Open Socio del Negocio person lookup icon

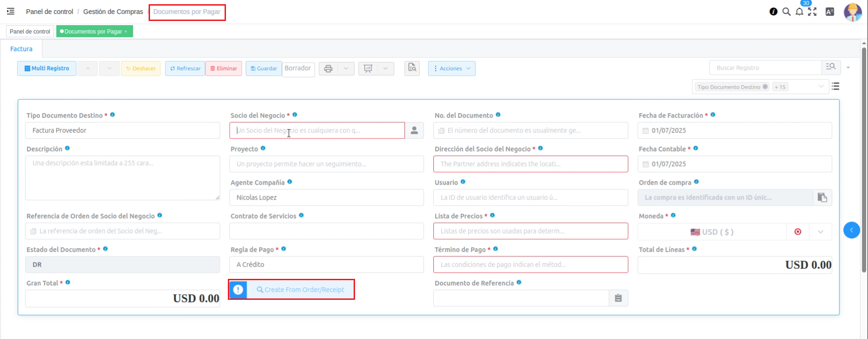point(414,131)
